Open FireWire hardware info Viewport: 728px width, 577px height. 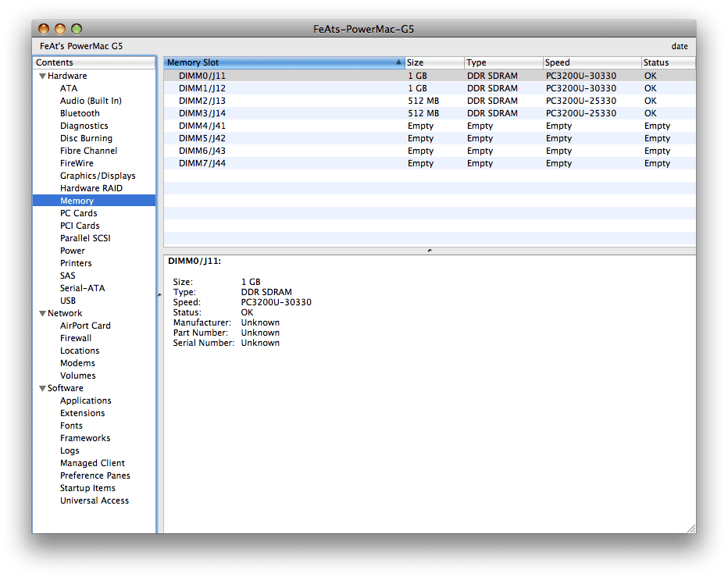77,163
